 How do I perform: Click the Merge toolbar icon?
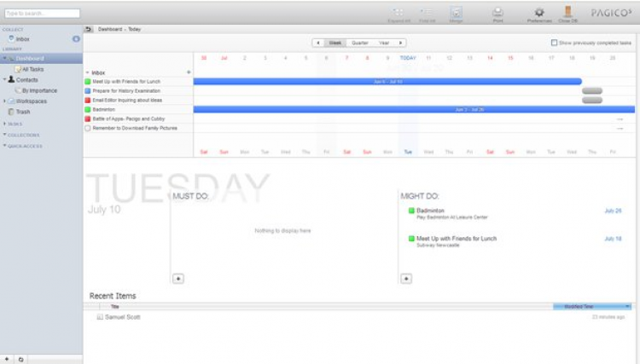point(456,13)
